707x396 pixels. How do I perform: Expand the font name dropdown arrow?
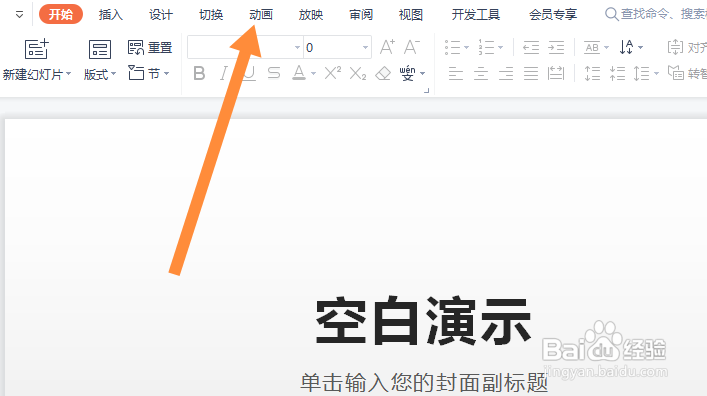pos(297,47)
